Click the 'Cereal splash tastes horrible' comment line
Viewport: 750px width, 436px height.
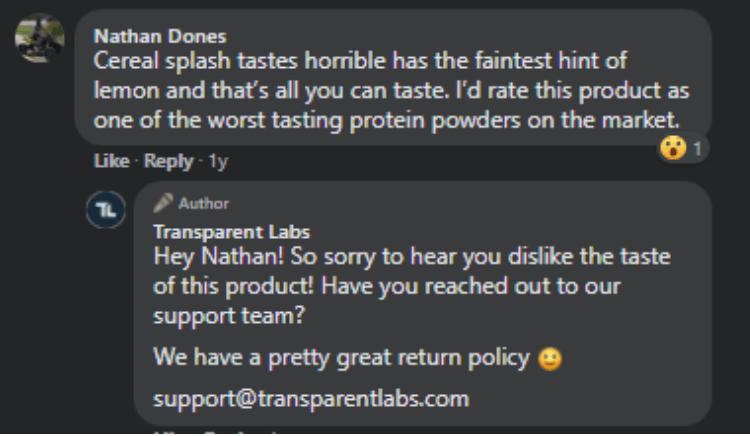[x=360, y=61]
